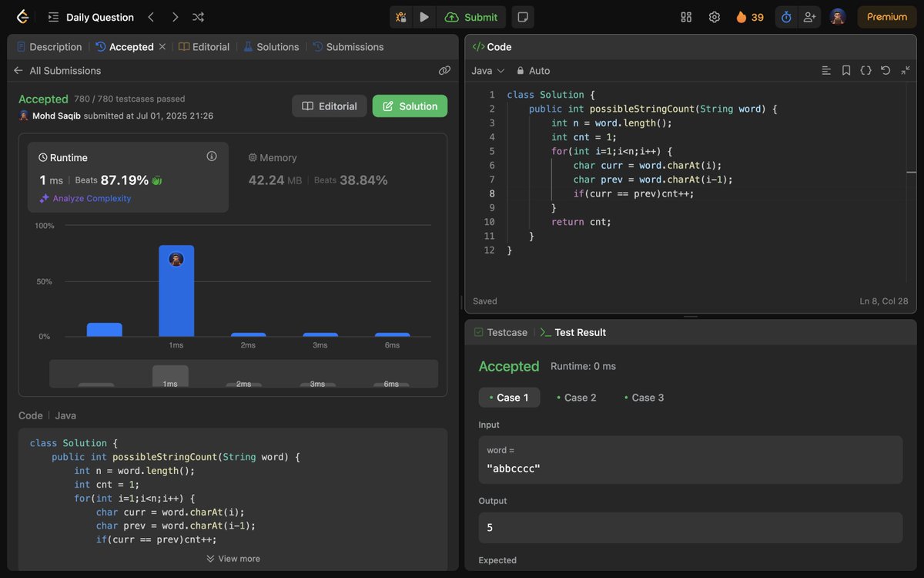Click the 2ms bar in distribution chart
This screenshot has height=578, width=924.
tap(248, 334)
